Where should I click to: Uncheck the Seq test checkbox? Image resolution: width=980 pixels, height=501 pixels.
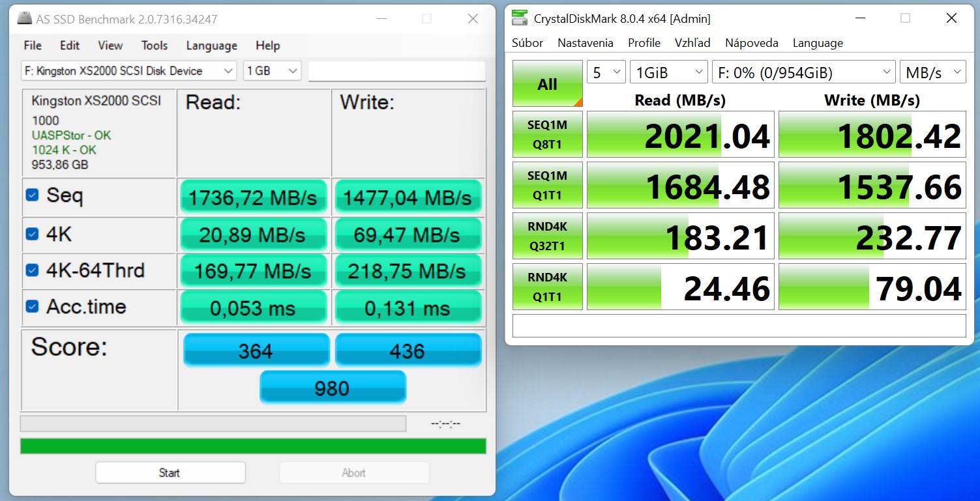[32, 195]
